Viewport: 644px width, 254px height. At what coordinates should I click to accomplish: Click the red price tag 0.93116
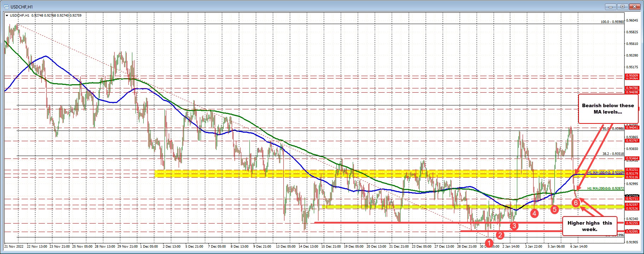tap(632, 177)
